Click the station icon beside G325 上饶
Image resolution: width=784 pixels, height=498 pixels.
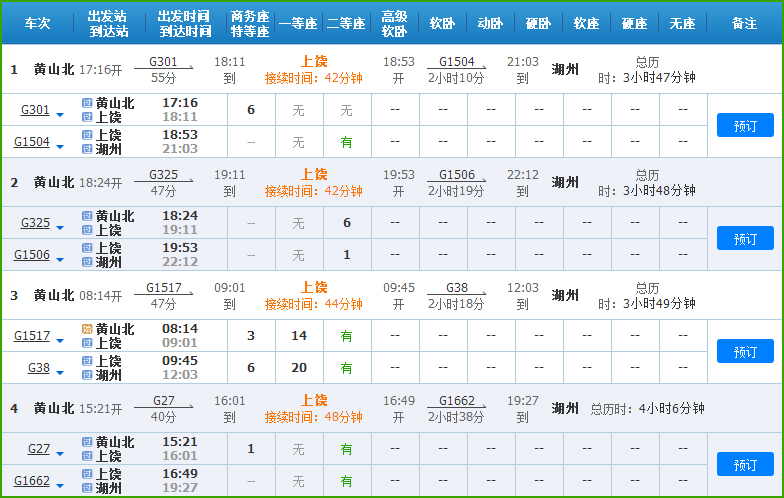point(87,230)
